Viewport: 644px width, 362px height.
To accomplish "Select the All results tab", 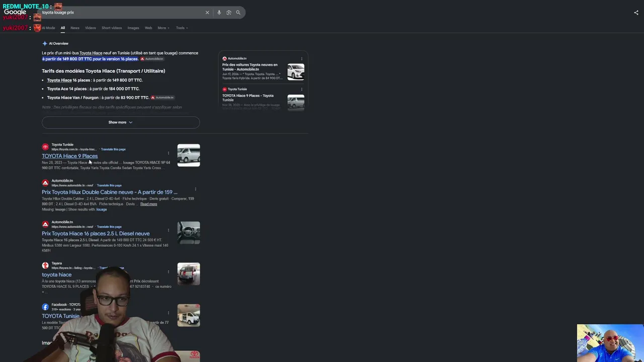I will (63, 28).
